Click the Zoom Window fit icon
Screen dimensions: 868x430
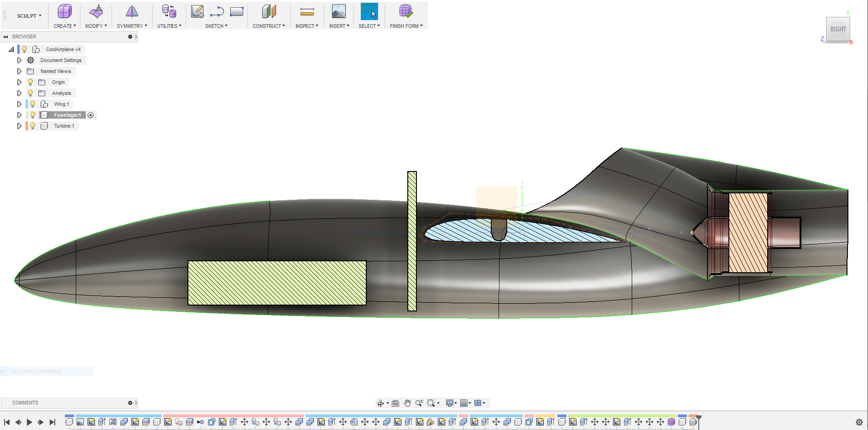tap(431, 403)
